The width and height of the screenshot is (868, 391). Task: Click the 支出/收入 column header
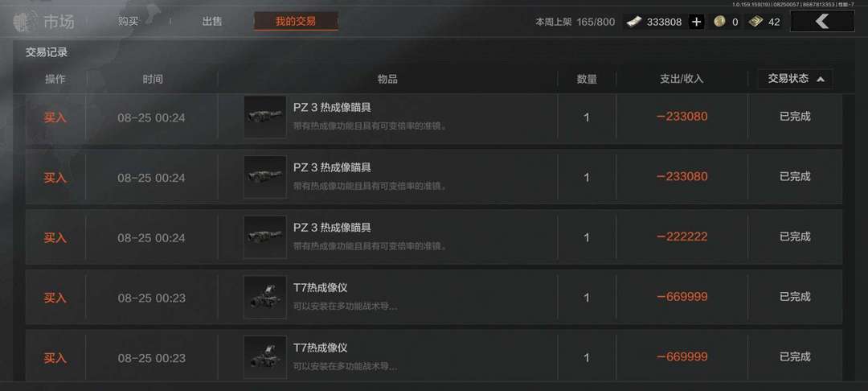click(682, 79)
